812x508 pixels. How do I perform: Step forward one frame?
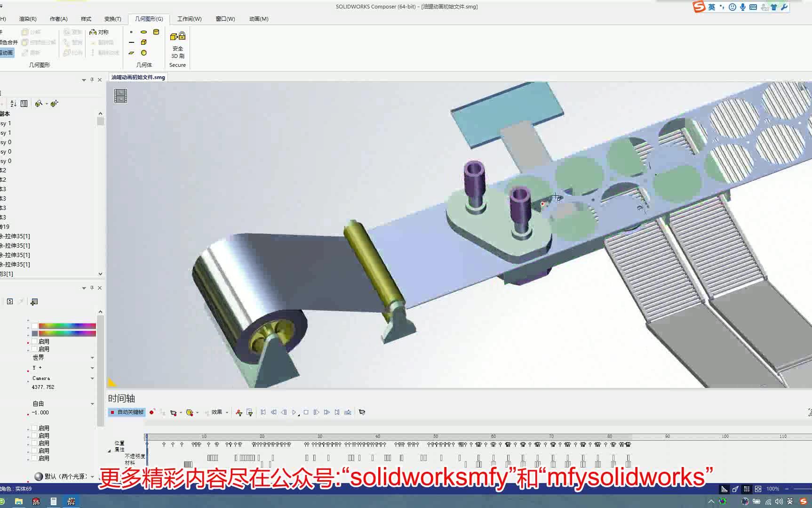click(316, 412)
